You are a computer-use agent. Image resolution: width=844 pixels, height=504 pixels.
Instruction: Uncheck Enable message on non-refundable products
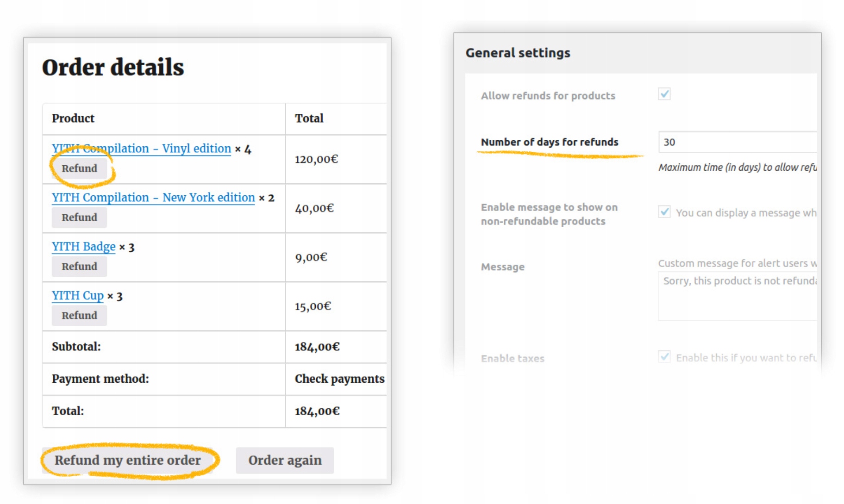coord(664,212)
